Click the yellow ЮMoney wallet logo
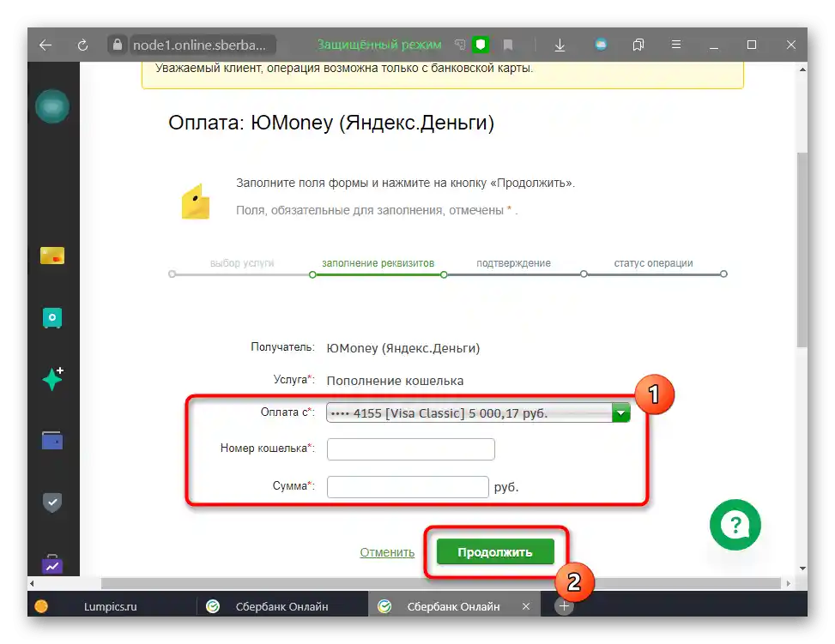 tap(196, 202)
